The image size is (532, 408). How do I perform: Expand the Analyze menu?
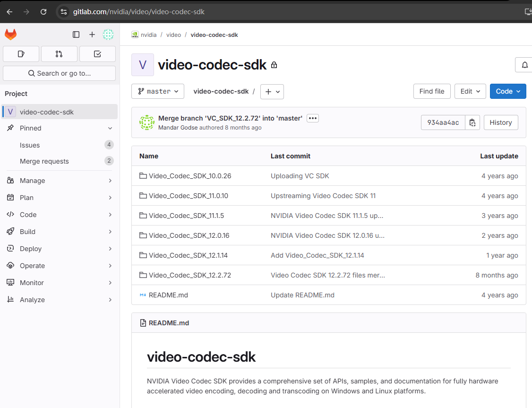[60, 300]
